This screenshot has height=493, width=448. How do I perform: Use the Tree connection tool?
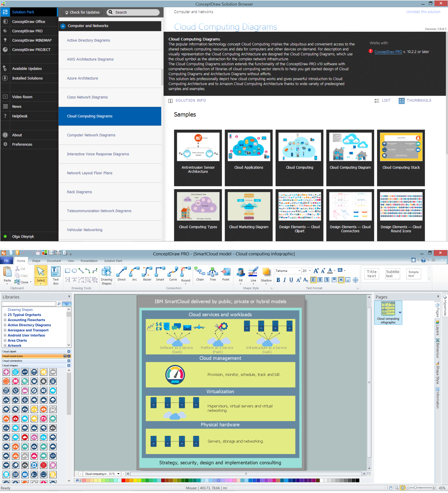click(x=213, y=274)
